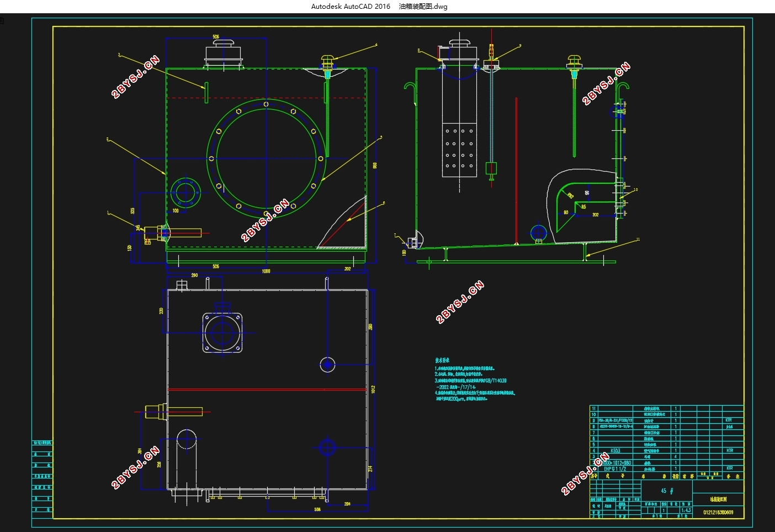Viewport: 775px width, 532px height.
Task: Select the '1000' width dimension text
Action: (266, 271)
